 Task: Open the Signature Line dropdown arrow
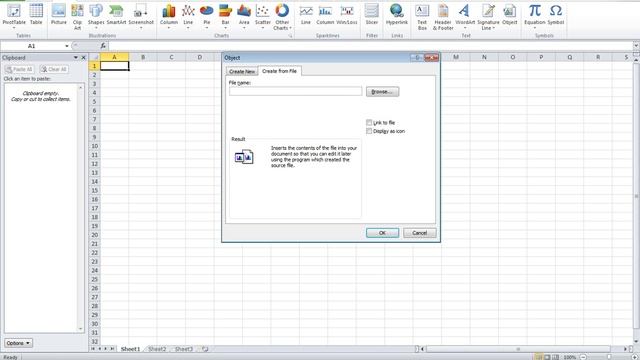493,28
